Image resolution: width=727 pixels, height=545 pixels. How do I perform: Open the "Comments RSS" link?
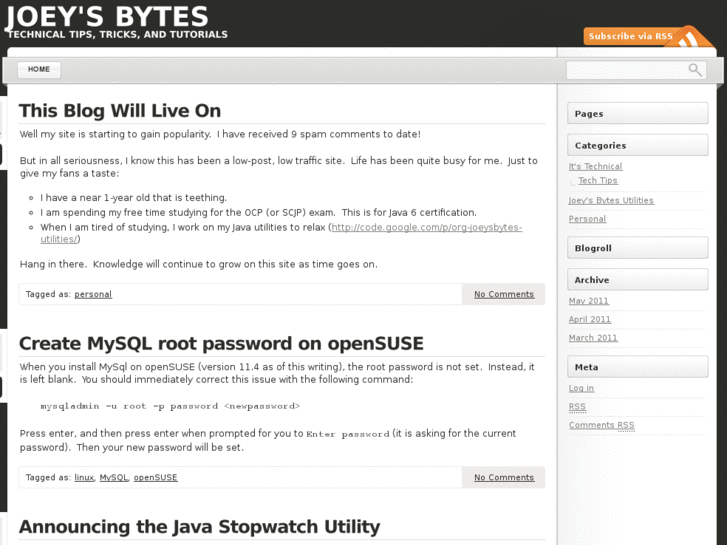601,425
